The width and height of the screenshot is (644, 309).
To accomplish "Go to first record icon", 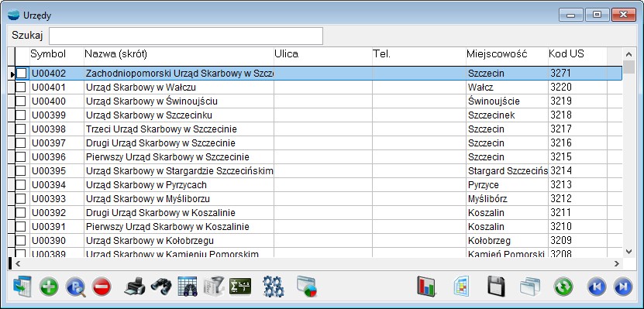I will 597,287.
